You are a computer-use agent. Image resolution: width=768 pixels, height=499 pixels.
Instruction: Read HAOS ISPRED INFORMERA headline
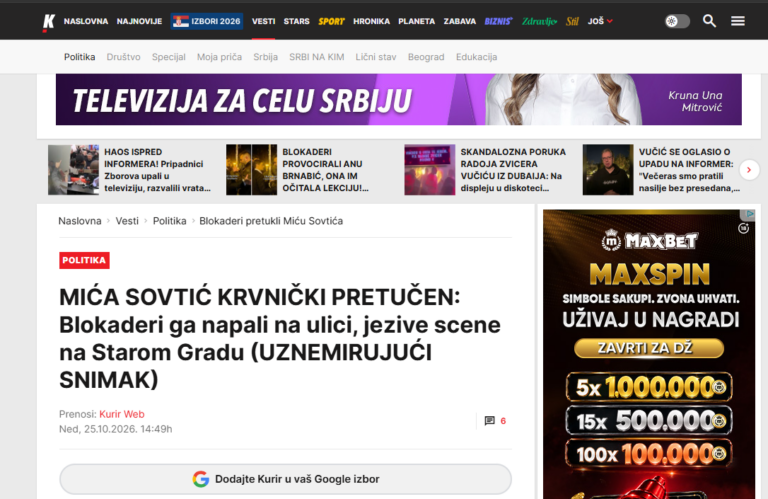(158, 170)
